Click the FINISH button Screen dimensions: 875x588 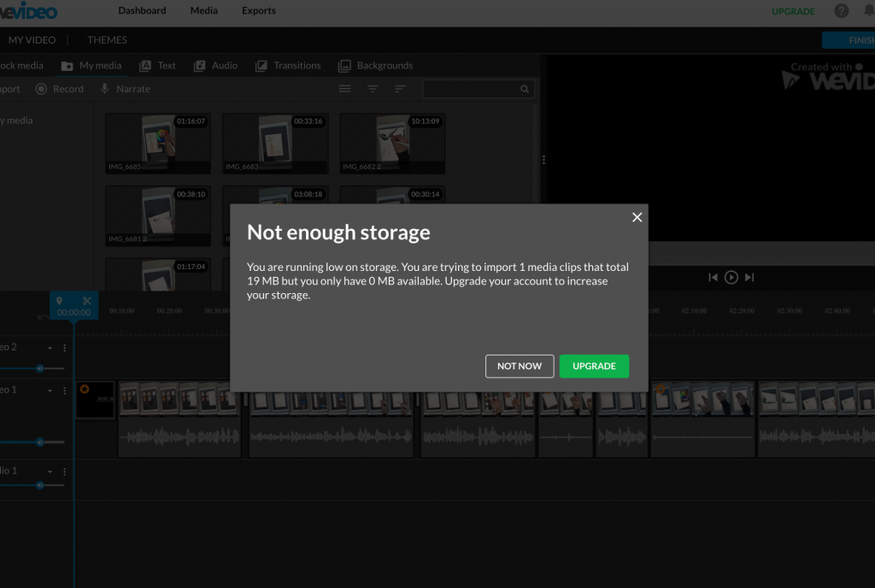coord(849,40)
